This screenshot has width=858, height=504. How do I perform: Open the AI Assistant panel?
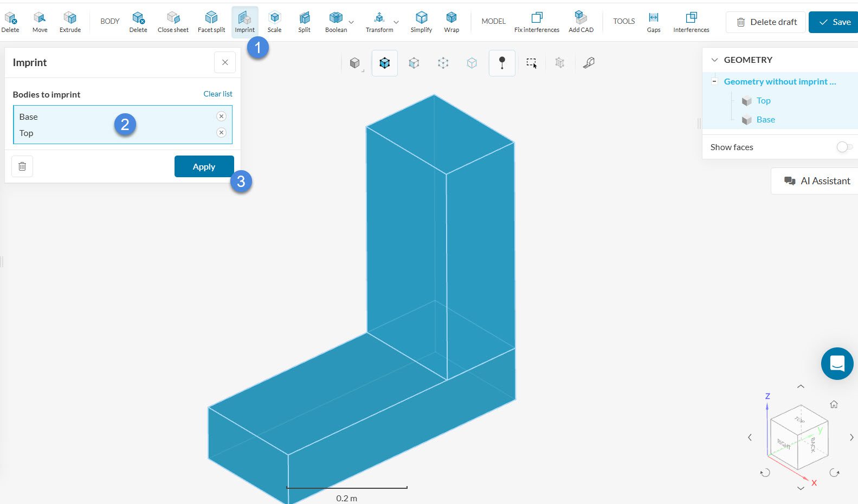tap(817, 181)
